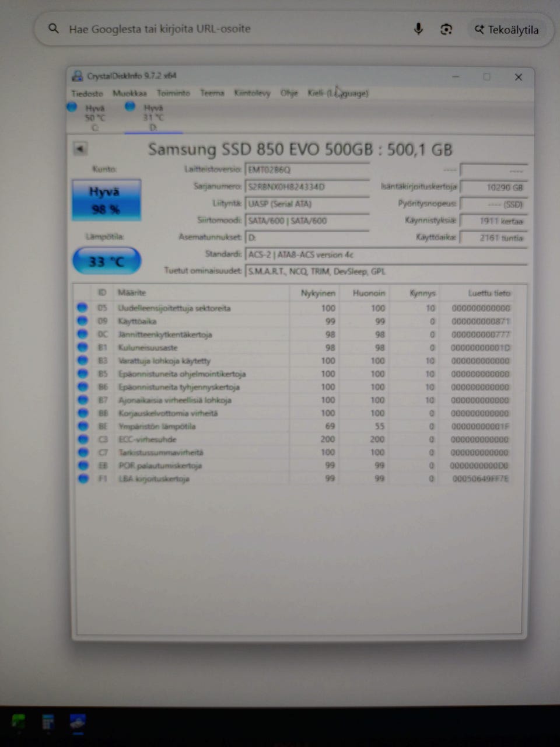Click the Huonoin column header

point(369,293)
